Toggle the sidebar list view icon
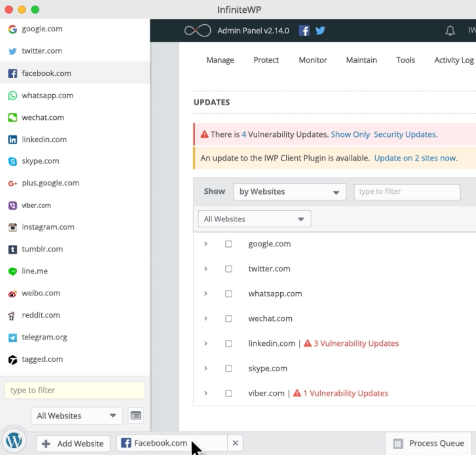The image size is (476, 455). point(136,415)
